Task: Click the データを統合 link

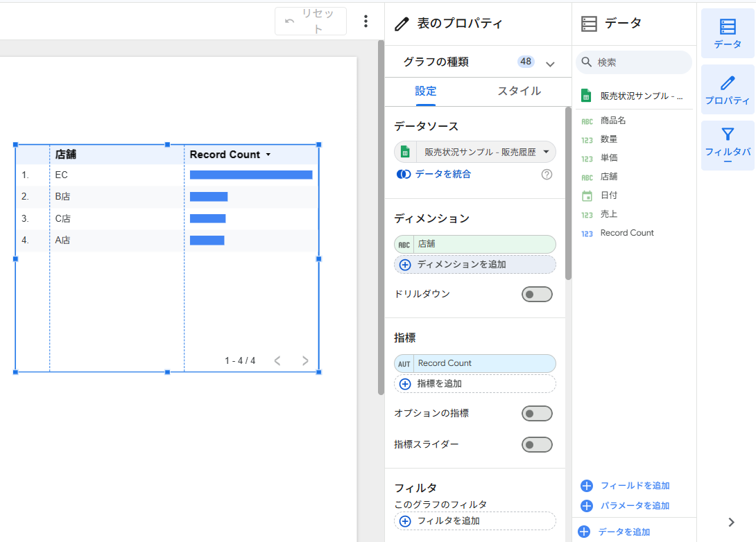Action: [x=443, y=174]
